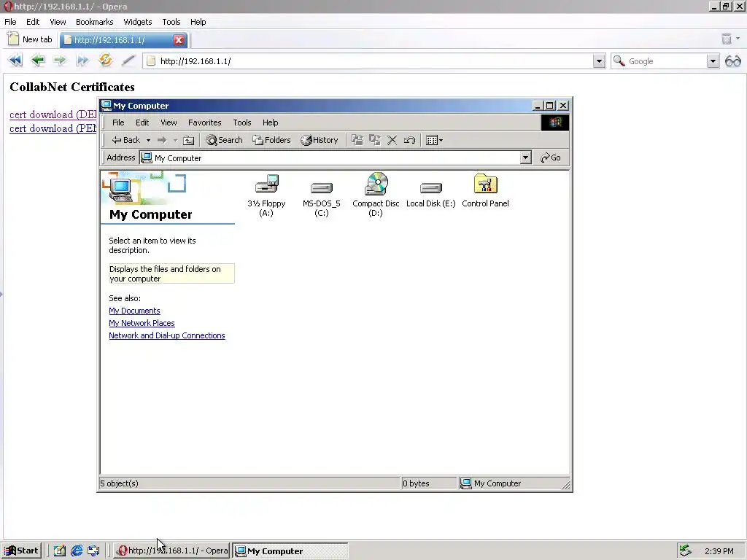Open My Computer Help menu

pos(270,122)
